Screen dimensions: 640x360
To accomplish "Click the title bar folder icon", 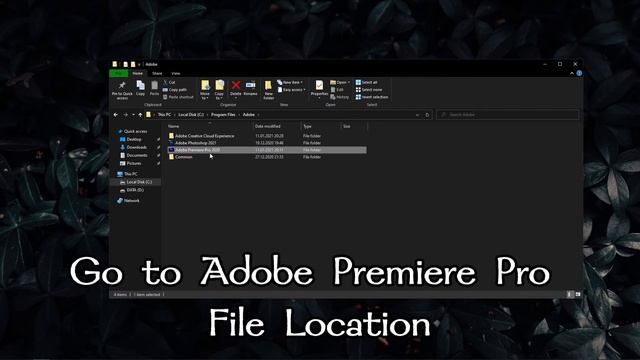I will coord(115,64).
